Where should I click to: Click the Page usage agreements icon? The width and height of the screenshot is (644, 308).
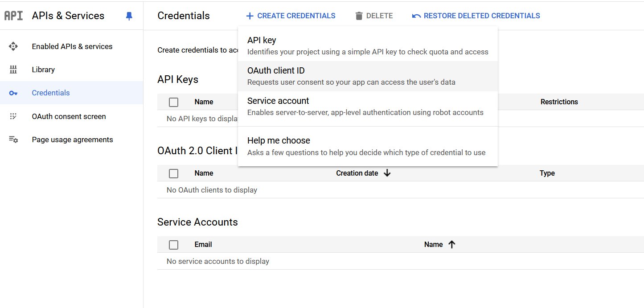[x=13, y=140]
